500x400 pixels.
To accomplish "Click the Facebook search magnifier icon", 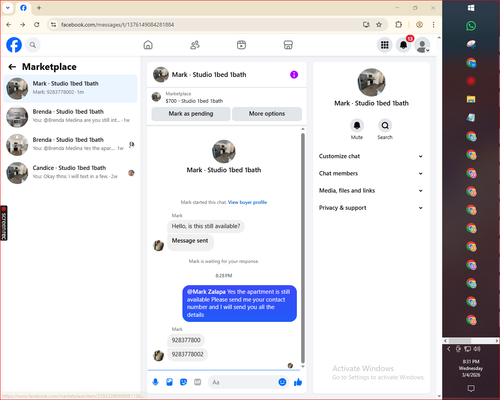I will pyautogui.click(x=33, y=45).
